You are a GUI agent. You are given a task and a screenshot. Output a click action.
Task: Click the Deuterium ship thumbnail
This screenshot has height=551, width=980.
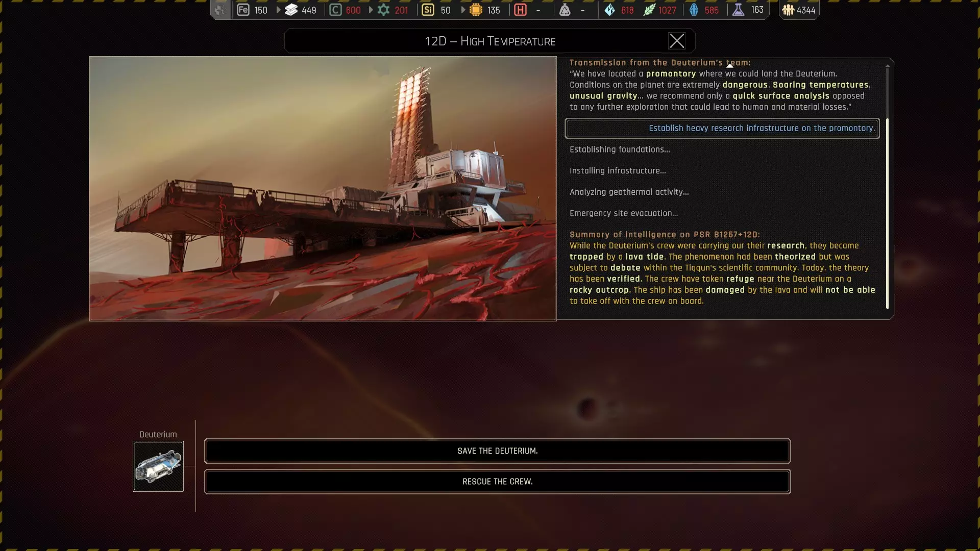point(158,466)
